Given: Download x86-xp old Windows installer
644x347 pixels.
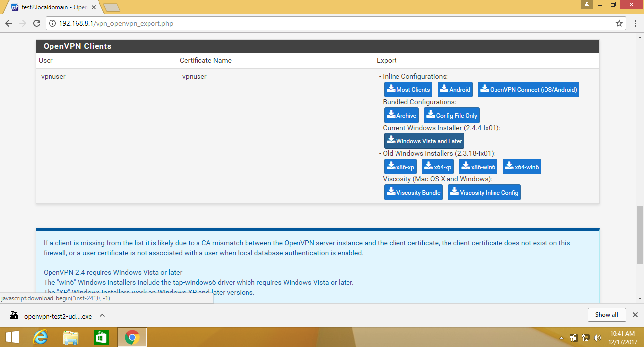Looking at the screenshot, I should click(x=400, y=167).
